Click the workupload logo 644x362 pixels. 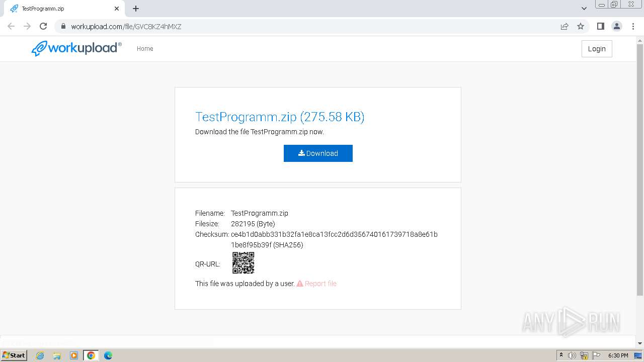coord(76,48)
